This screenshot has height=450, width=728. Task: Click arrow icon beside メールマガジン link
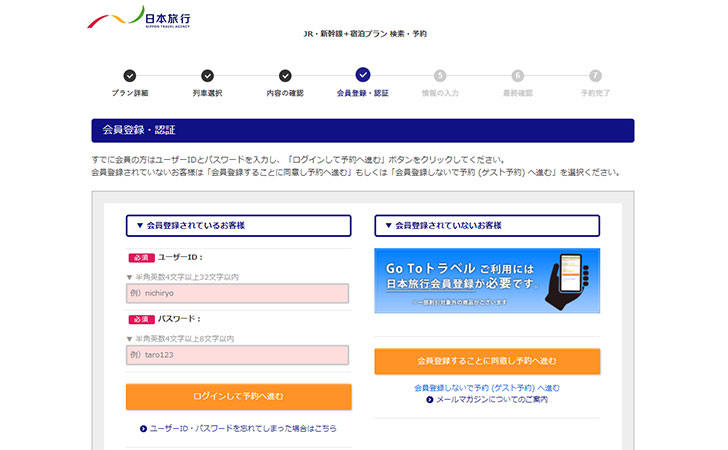tap(430, 399)
